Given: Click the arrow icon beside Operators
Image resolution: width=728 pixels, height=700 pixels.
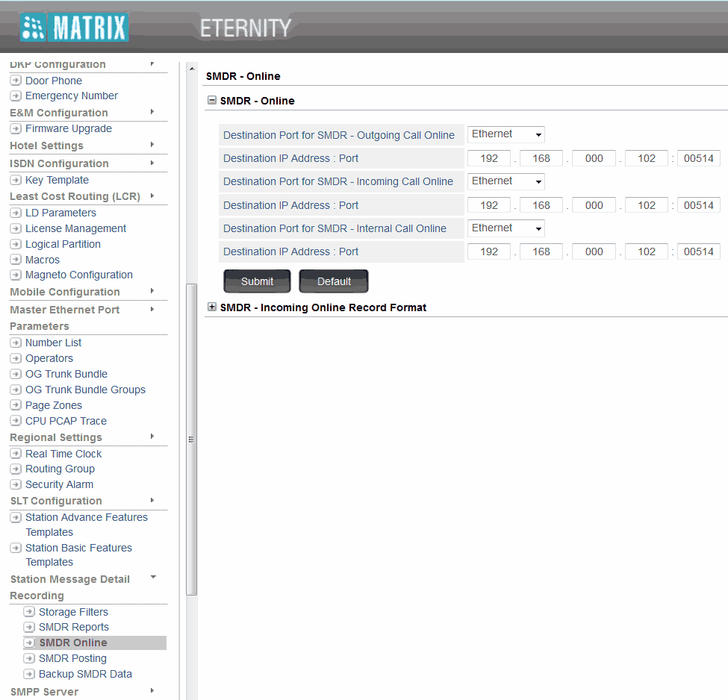Looking at the screenshot, I should (16, 358).
